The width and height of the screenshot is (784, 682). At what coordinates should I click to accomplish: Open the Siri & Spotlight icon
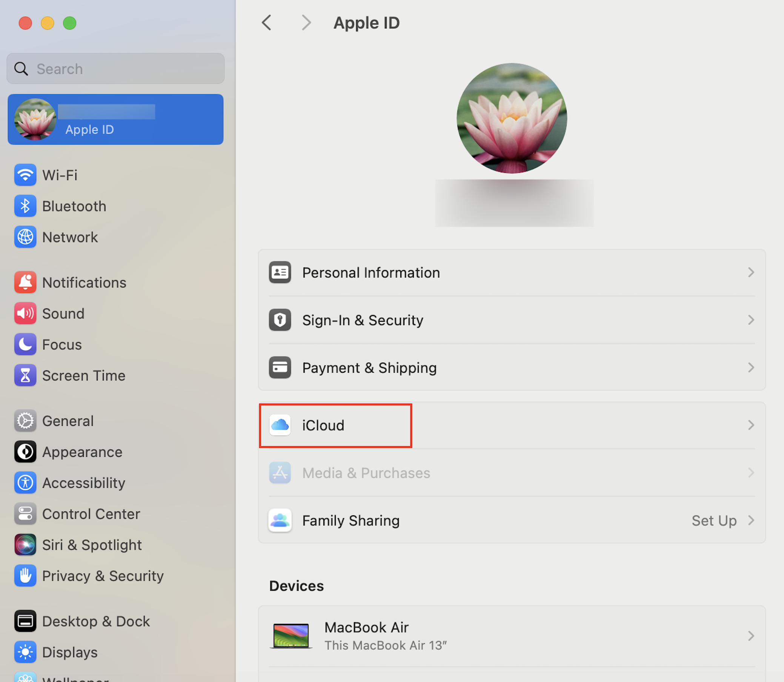(x=25, y=545)
